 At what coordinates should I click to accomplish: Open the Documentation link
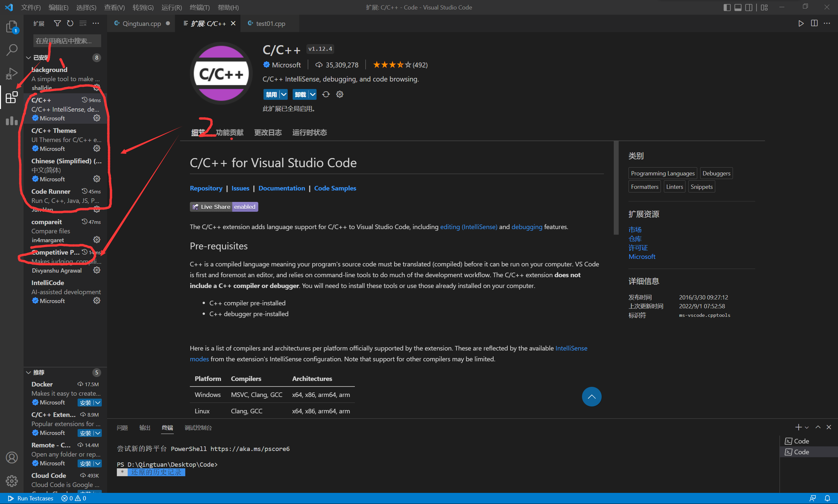point(281,188)
